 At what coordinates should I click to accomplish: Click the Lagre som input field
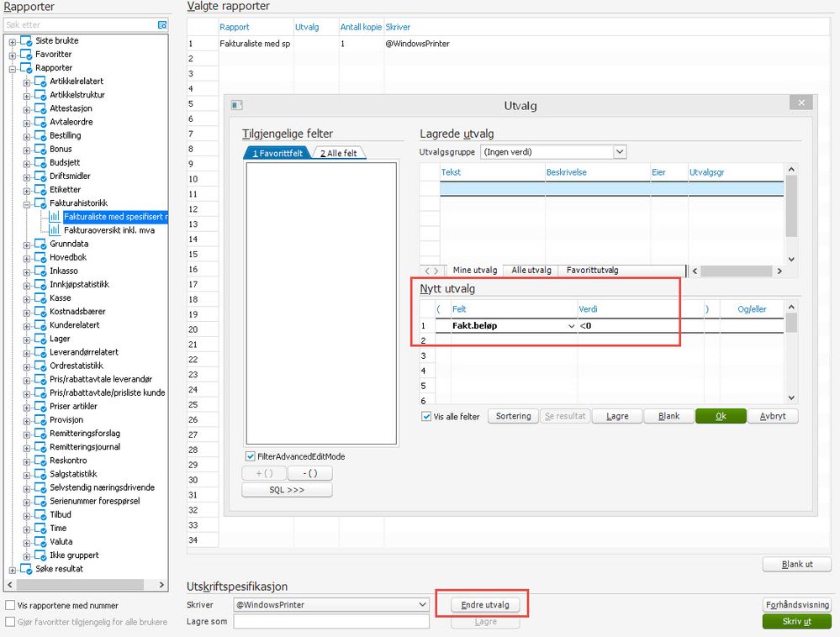click(x=331, y=622)
